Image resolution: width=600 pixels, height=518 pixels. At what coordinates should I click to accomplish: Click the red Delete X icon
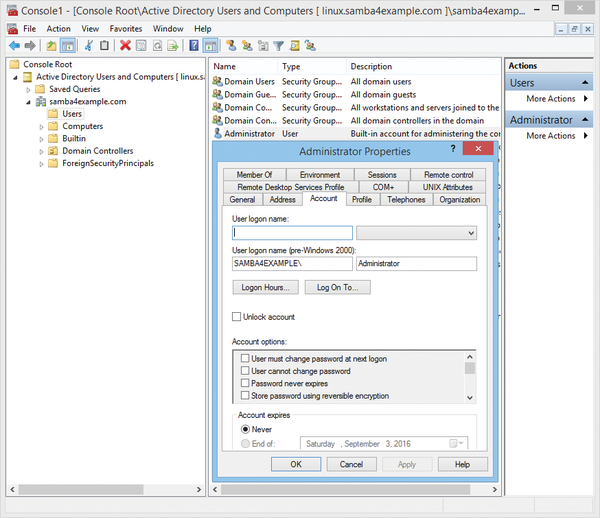coord(125,46)
